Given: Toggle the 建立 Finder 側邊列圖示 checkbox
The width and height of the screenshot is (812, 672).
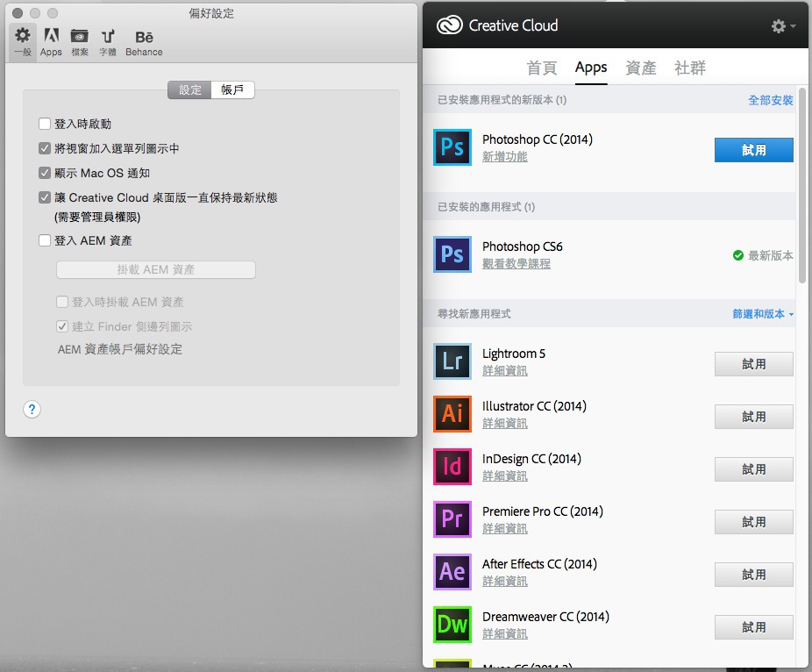Looking at the screenshot, I should pyautogui.click(x=62, y=326).
